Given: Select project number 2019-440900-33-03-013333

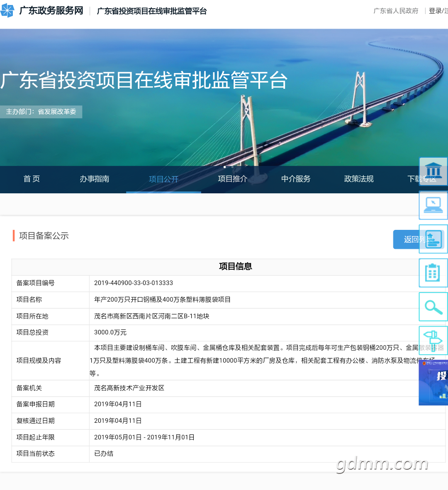Looking at the screenshot, I should click(x=134, y=283).
